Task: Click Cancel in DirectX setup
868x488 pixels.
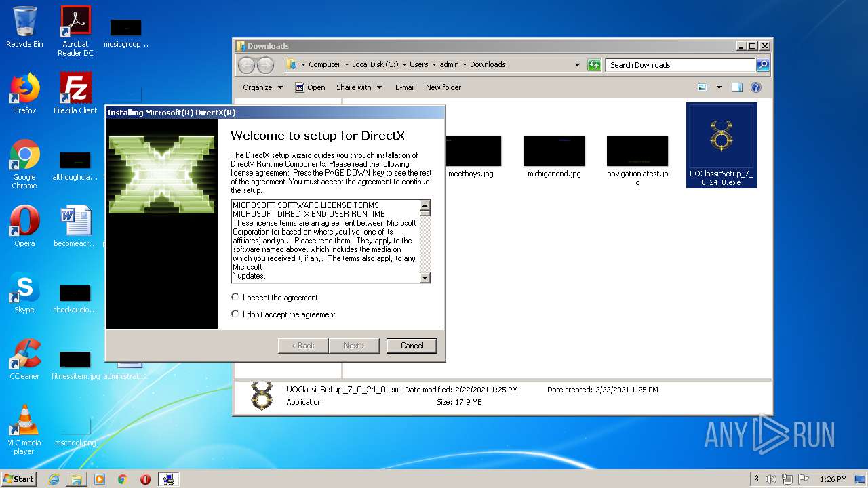Action: (x=412, y=346)
